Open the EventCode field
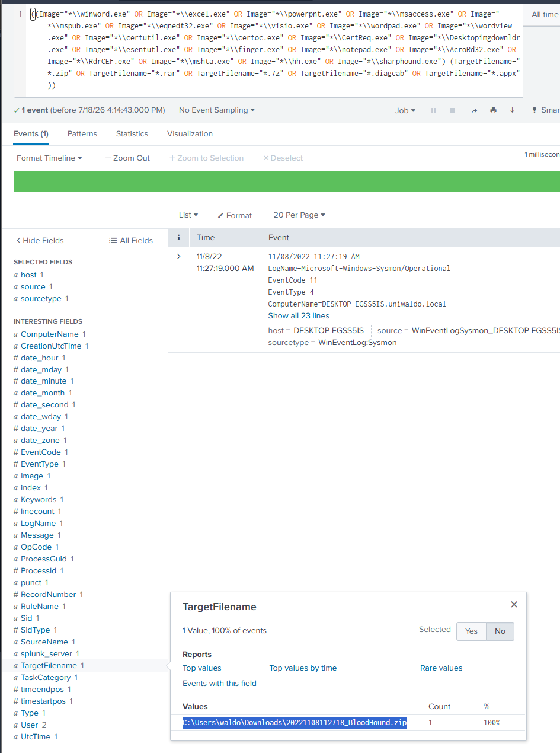Image resolution: width=560 pixels, height=753 pixels. (x=41, y=452)
